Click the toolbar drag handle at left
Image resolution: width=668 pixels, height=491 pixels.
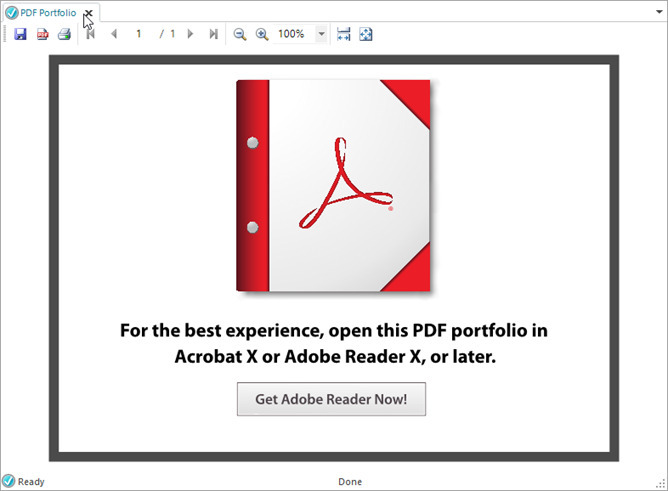click(5, 34)
